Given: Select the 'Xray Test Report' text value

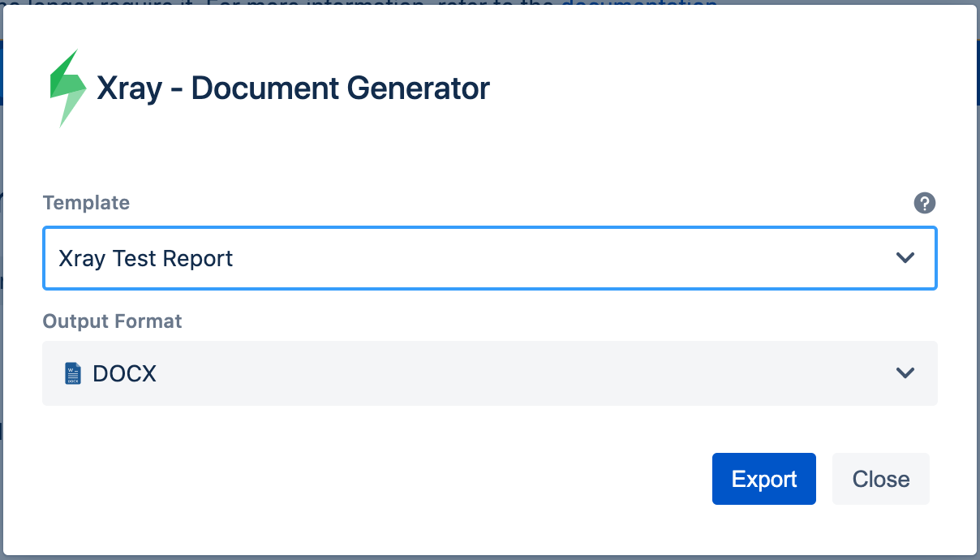Looking at the screenshot, I should [146, 259].
